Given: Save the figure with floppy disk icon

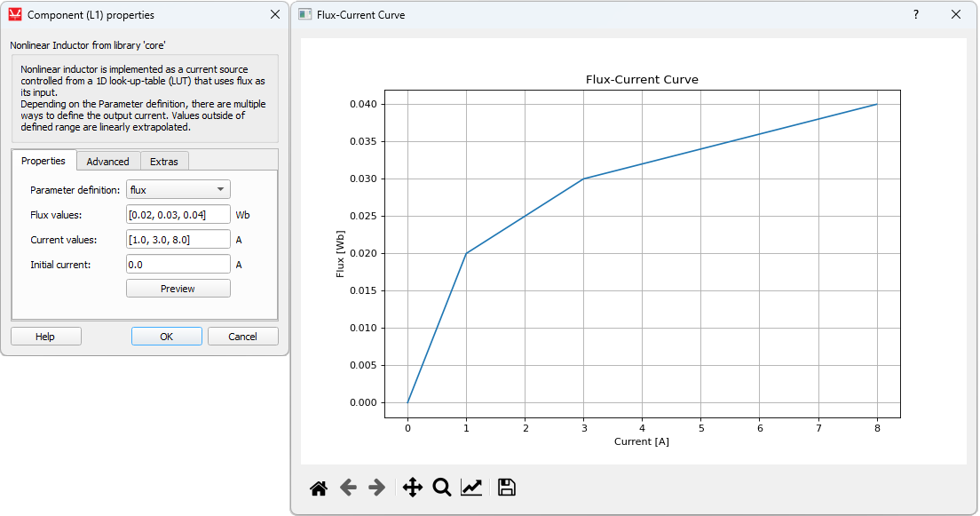Looking at the screenshot, I should 507,487.
